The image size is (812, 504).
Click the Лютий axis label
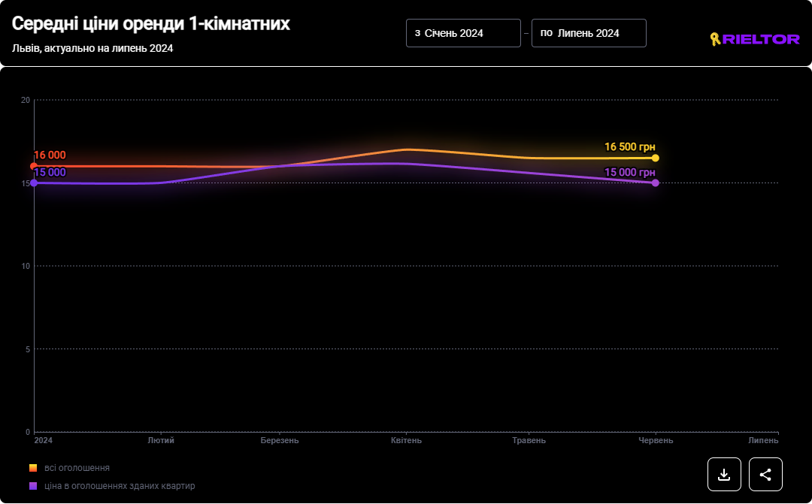pos(161,440)
